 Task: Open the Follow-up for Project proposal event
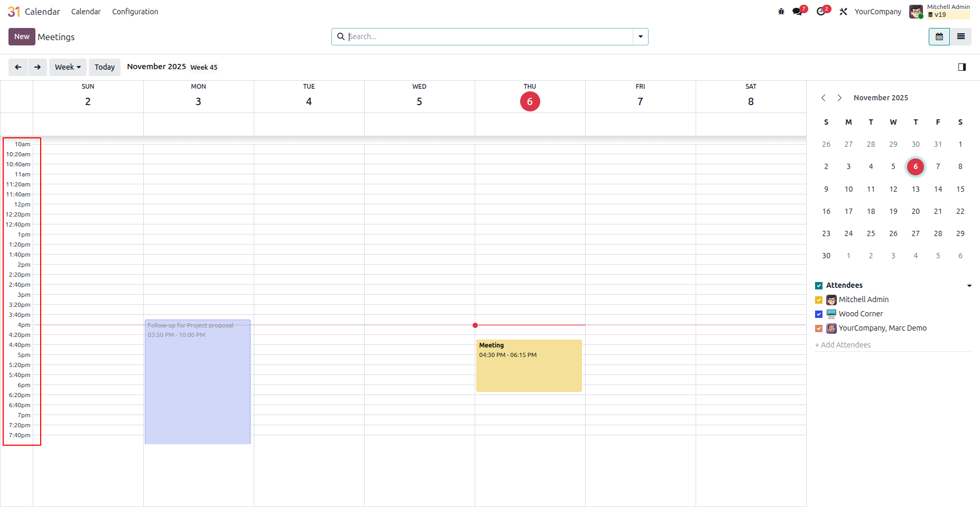pos(198,382)
